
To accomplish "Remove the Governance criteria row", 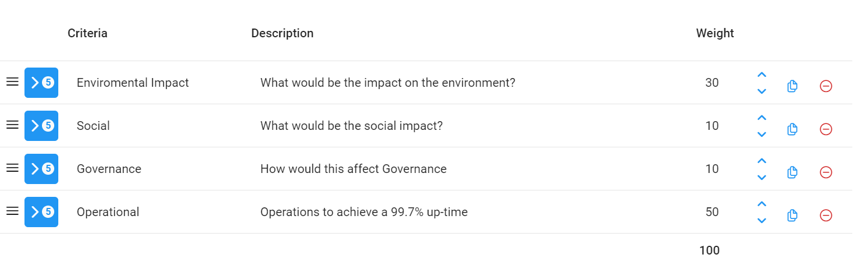I will tap(825, 172).
